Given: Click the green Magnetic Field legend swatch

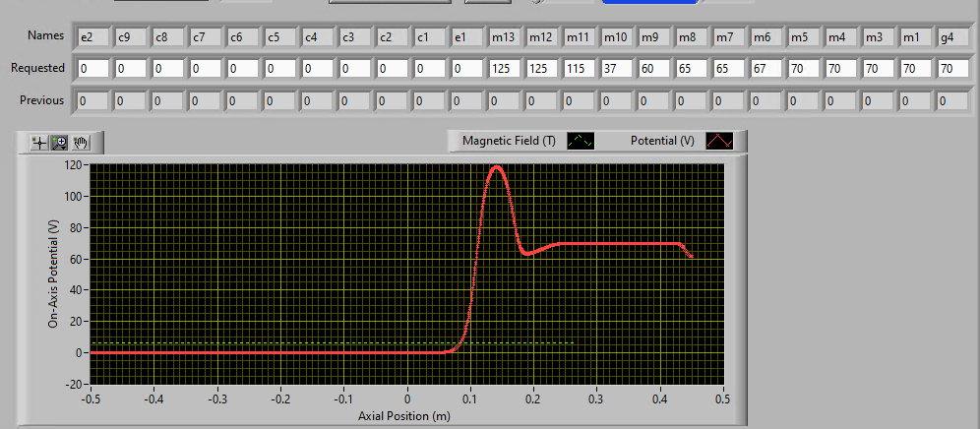Looking at the screenshot, I should [581, 141].
